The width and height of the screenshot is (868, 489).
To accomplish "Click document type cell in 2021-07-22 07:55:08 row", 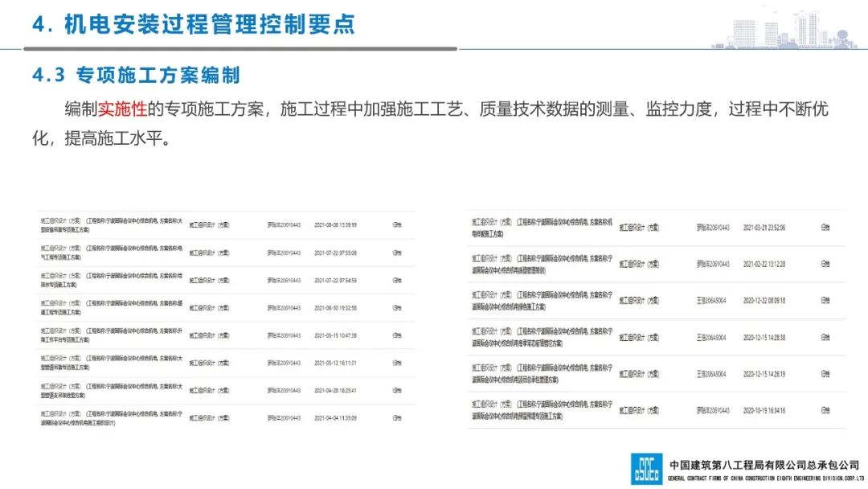I will (x=209, y=253).
